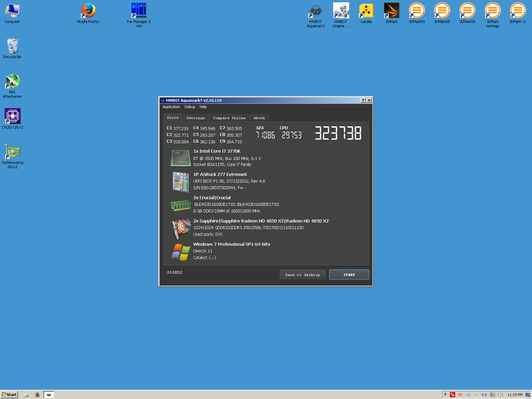532x399 pixels.
Task: Launch CPUID CPU-Z shortcut
Action: (12, 118)
